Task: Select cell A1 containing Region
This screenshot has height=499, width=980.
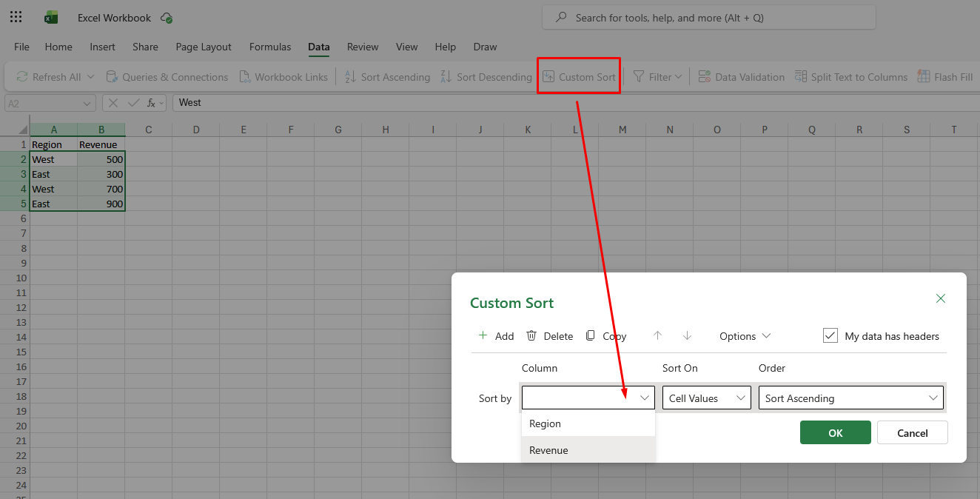Action: pyautogui.click(x=53, y=144)
